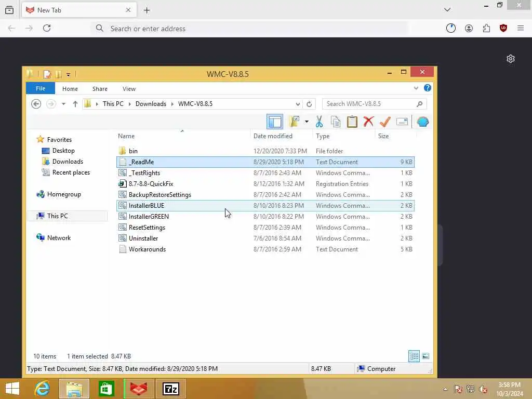532x399 pixels.
Task: Open Customize Quick Access Toolbar dropdown
Action: (68, 74)
